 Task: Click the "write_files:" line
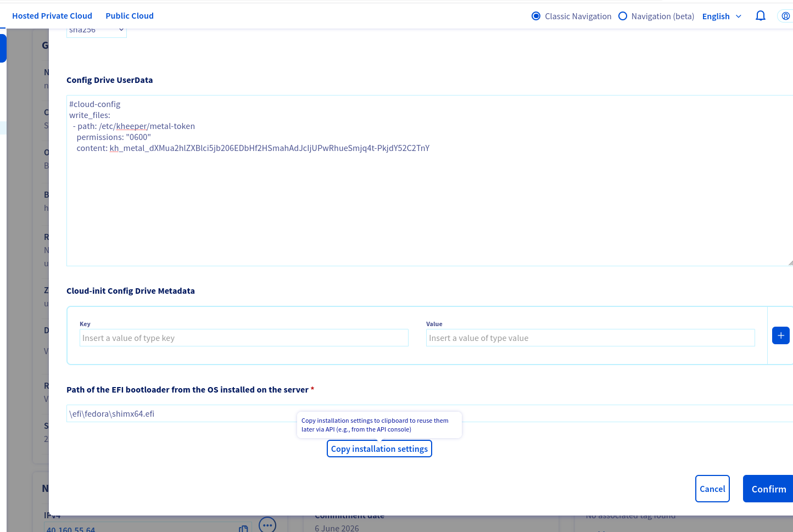coord(90,115)
